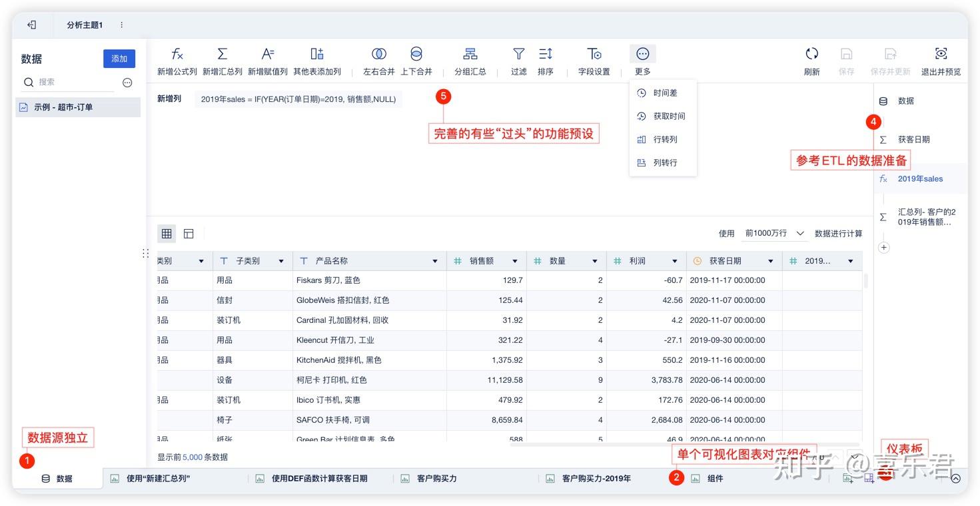Open the 排序 sort tool
This screenshot has width=980, height=506.
click(546, 60)
